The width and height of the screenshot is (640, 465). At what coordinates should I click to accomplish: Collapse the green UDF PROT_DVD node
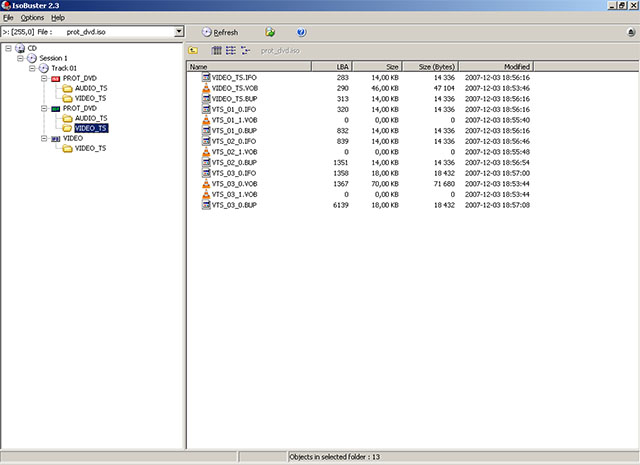(x=44, y=108)
